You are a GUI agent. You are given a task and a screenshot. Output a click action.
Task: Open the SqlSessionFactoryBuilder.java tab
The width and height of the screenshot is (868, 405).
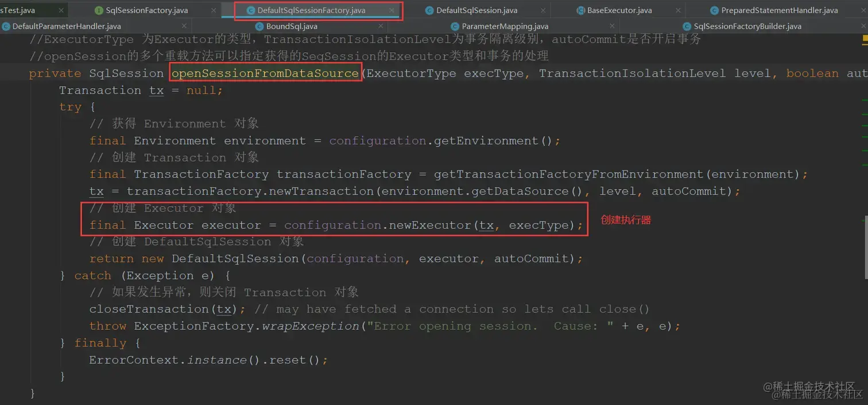[x=747, y=26]
